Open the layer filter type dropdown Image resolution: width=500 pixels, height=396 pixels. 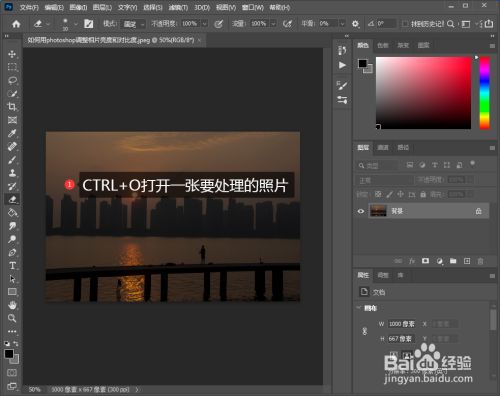(x=377, y=165)
